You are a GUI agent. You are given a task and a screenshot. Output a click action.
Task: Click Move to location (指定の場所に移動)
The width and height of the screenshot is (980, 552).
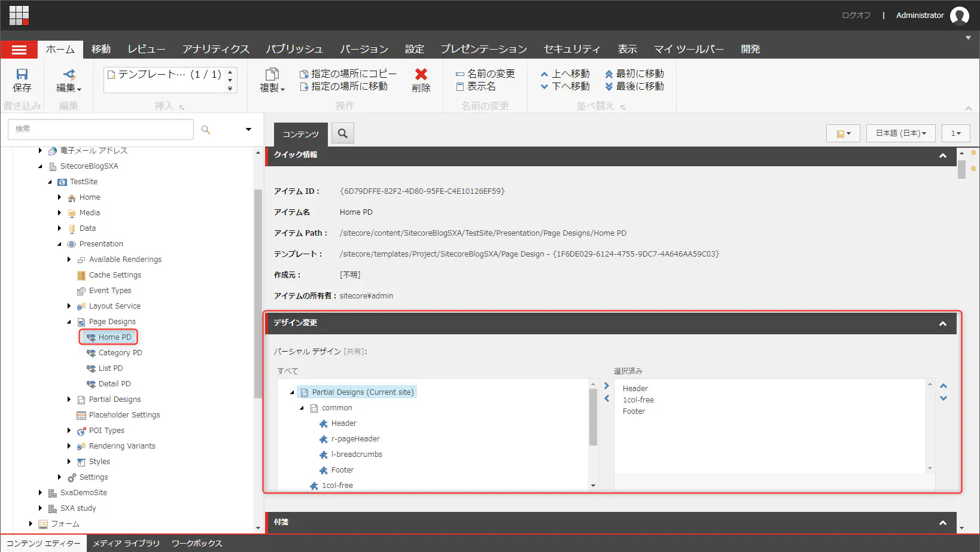click(x=343, y=86)
